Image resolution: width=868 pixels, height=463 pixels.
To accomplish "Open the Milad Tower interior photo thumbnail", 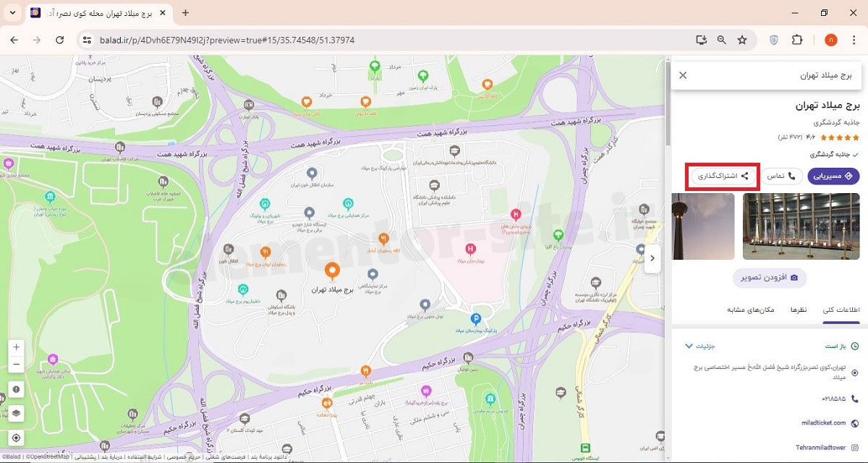I will tap(801, 226).
